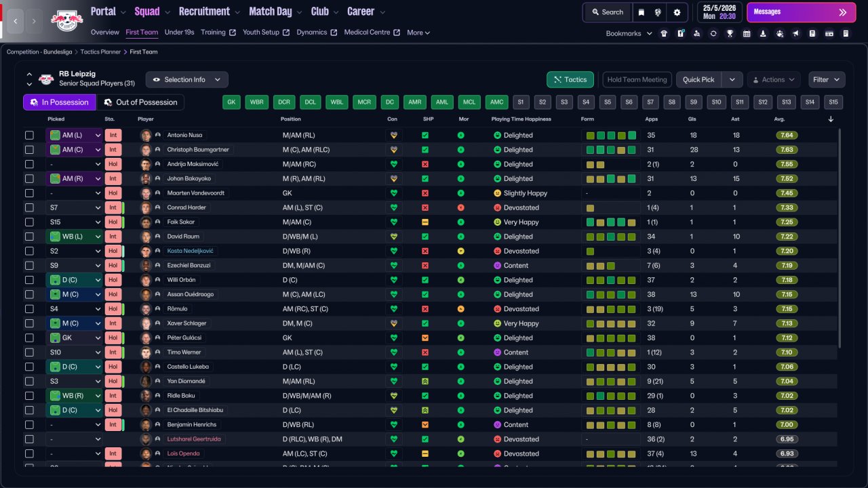
Task: Open the Filter dropdown
Action: pos(827,80)
